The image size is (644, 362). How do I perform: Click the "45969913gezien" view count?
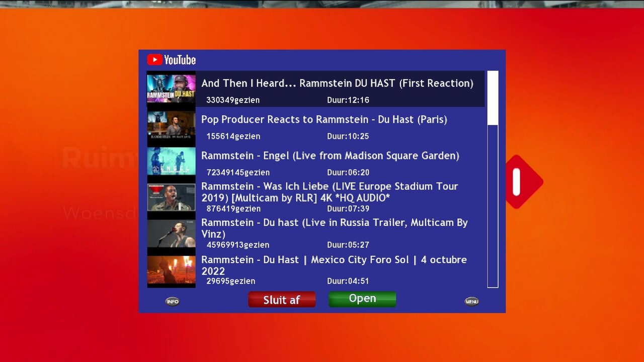coord(238,245)
